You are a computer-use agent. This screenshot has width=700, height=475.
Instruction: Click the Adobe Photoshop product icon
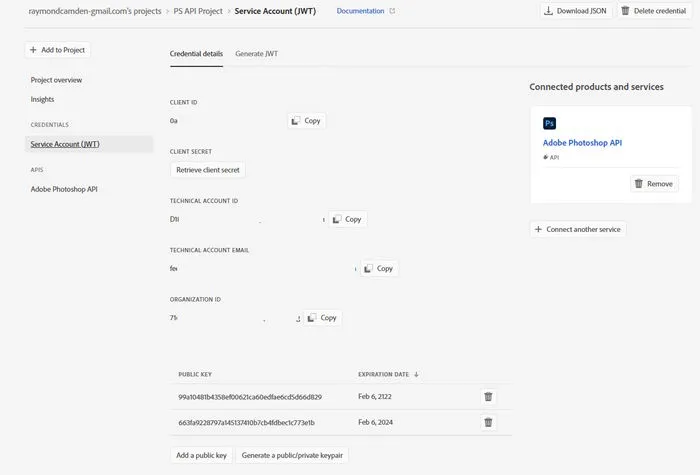pos(549,123)
